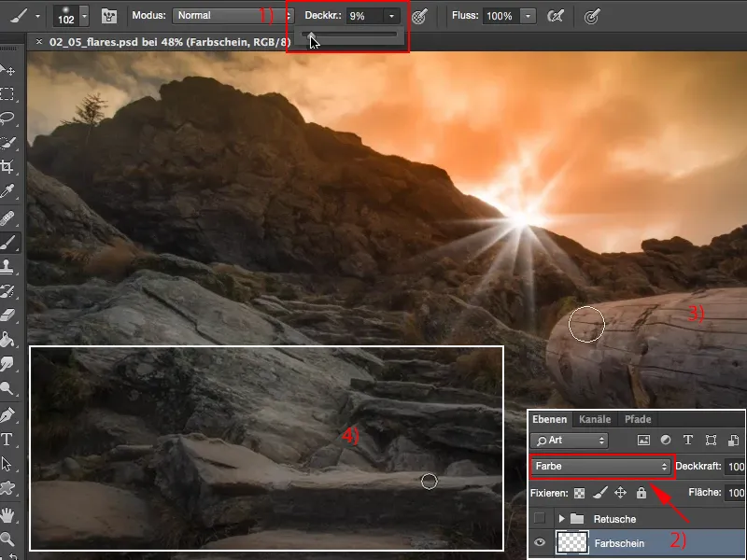Hide the Farbschein layer
This screenshot has height=560, width=747.
point(541,543)
